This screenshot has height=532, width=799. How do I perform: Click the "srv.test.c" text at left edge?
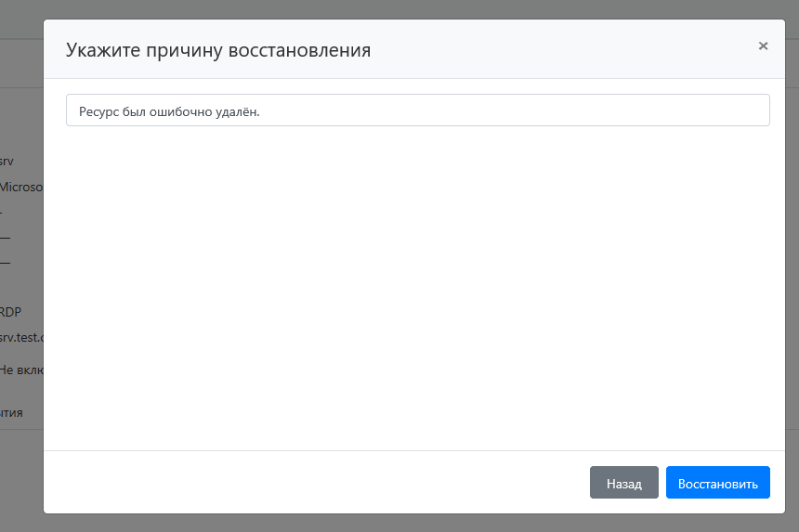[21, 337]
